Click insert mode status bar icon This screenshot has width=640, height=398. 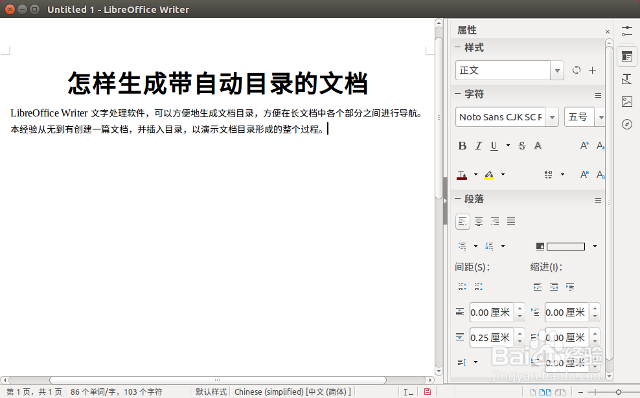click(x=408, y=392)
